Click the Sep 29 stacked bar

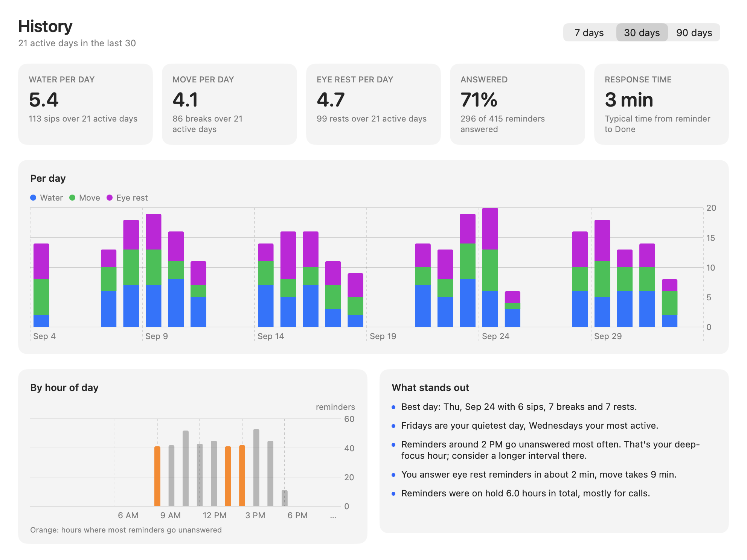[x=602, y=273]
